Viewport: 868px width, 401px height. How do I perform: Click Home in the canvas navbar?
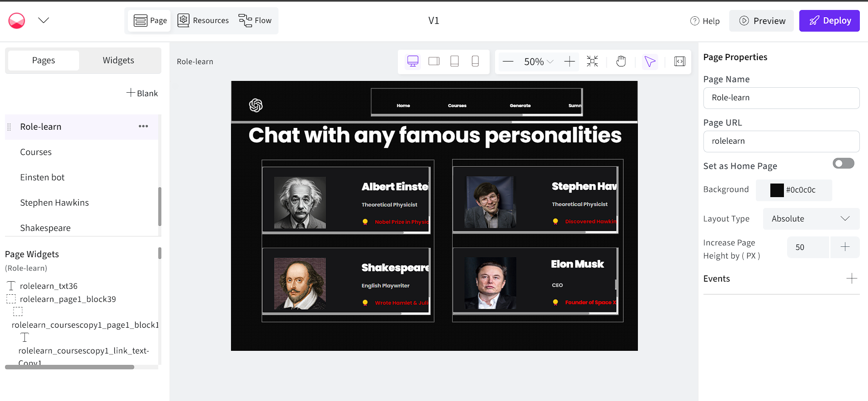pyautogui.click(x=403, y=105)
